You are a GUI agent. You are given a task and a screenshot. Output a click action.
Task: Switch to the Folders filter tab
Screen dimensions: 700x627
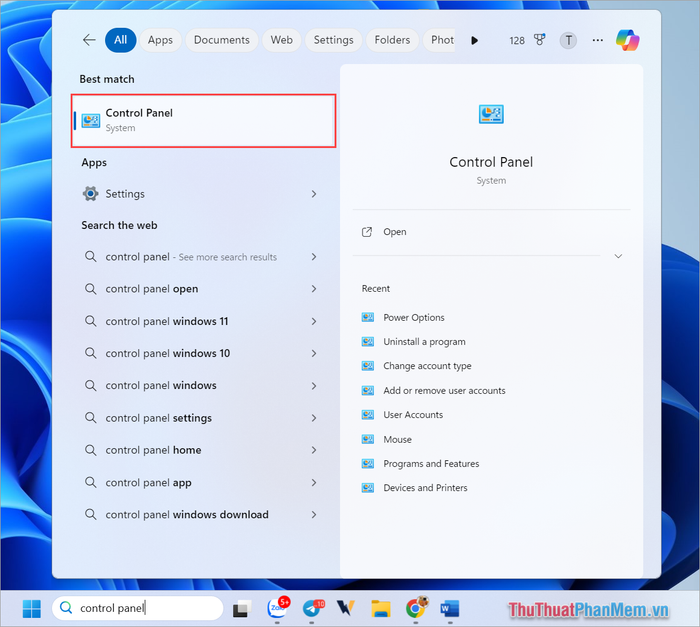click(x=392, y=40)
